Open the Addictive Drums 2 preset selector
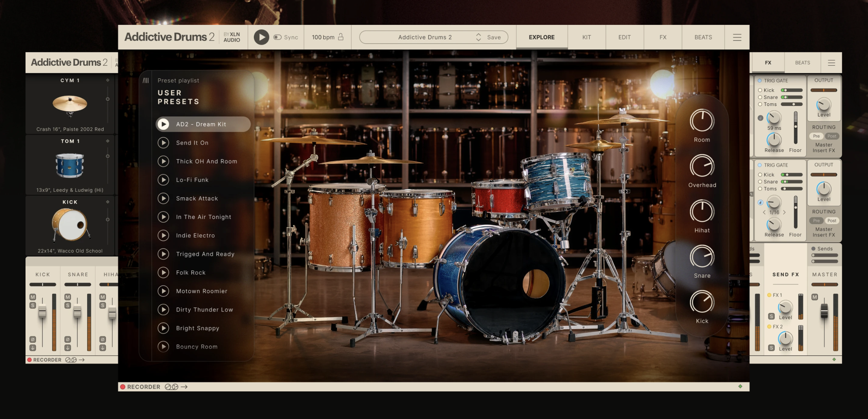 425,37
